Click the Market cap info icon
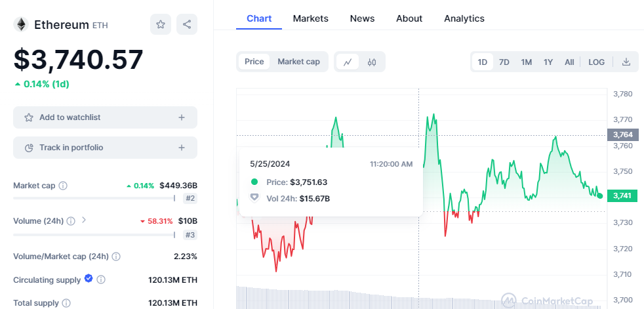644x309 pixels. (63, 186)
